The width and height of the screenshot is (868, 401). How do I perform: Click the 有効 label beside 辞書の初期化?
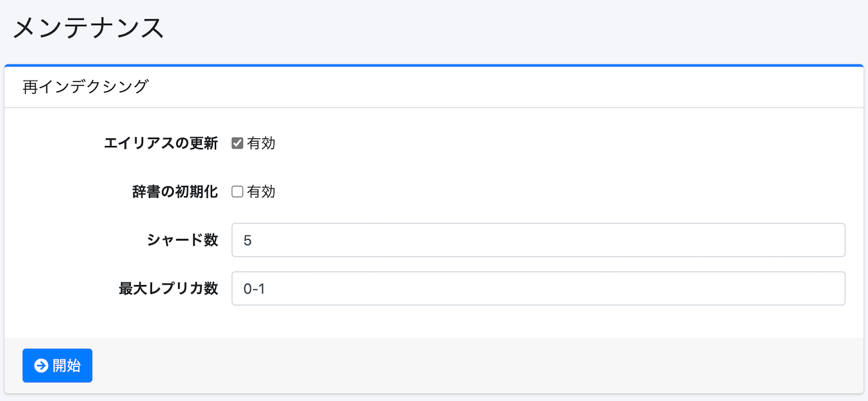pos(261,192)
